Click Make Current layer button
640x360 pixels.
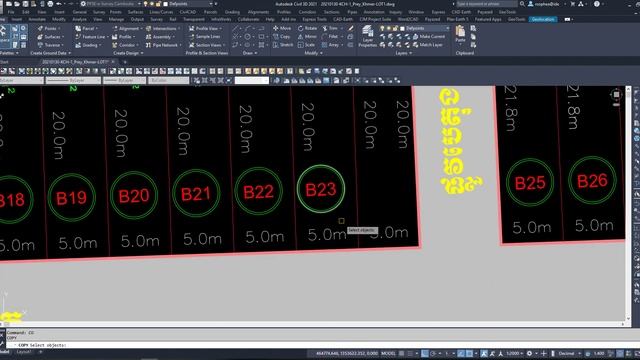[x=429, y=36]
